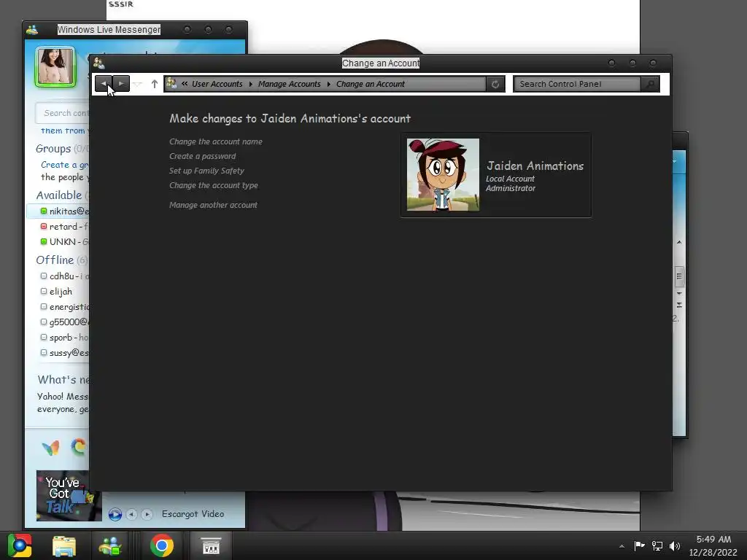Click previous button in Escargot Video bar

tap(131, 514)
